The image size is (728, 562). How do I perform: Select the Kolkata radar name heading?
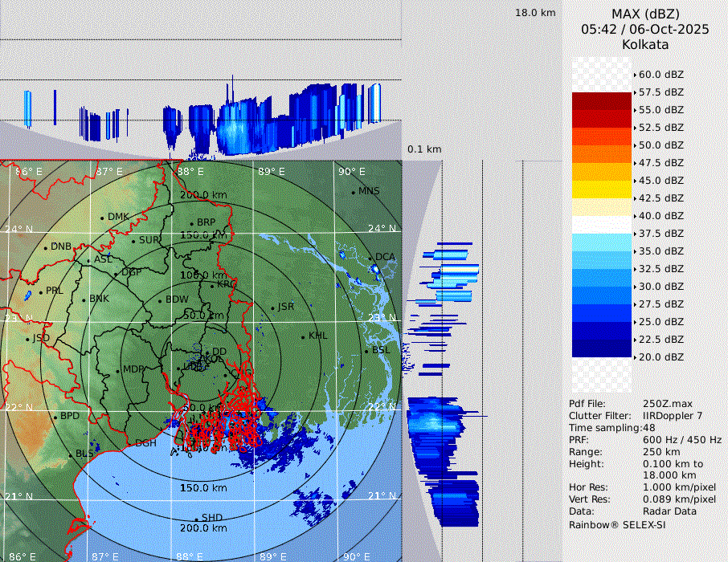pos(645,45)
